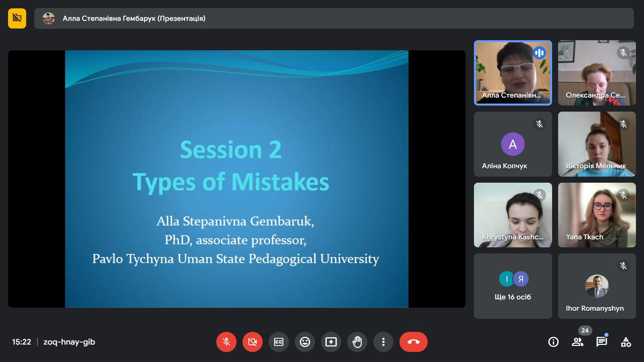The width and height of the screenshot is (644, 362).
Task: Open the emoji reactions button
Action: pos(305,342)
